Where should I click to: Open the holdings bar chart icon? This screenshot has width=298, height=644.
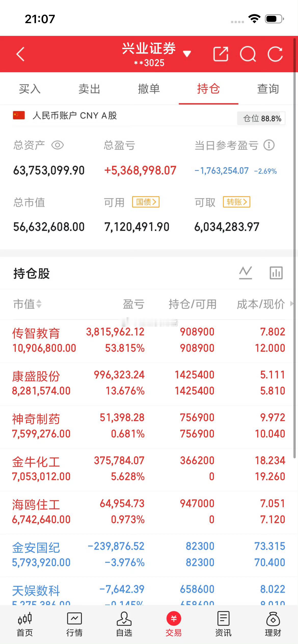click(x=276, y=273)
